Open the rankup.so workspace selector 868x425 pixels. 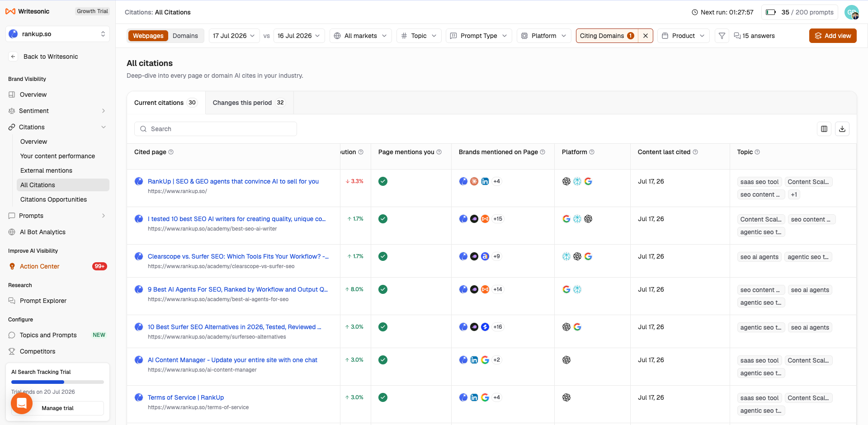pyautogui.click(x=57, y=34)
